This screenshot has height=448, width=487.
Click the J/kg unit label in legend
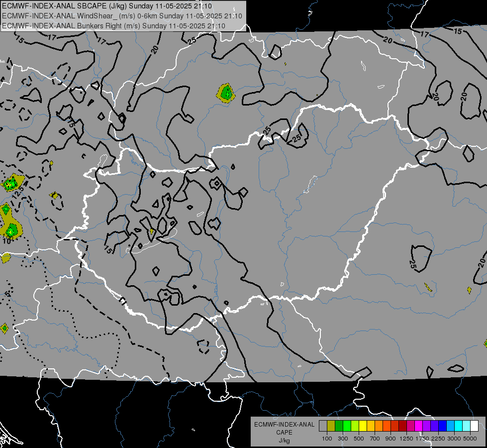click(284, 441)
